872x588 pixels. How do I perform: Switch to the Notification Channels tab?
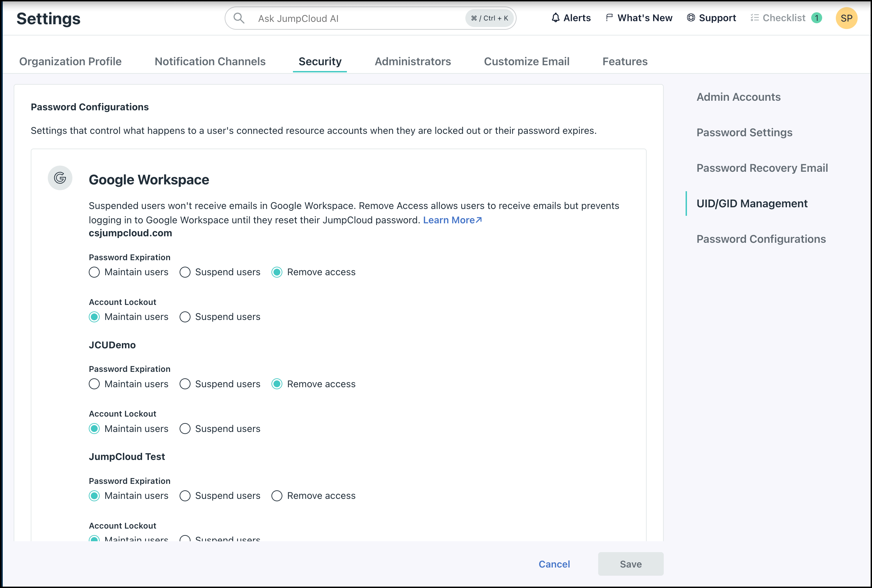click(x=210, y=61)
